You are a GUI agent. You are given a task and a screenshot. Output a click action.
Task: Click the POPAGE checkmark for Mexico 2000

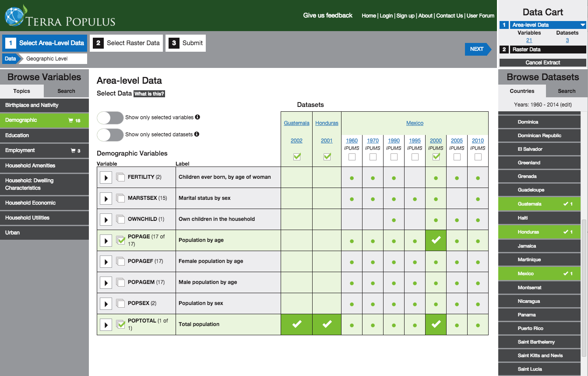(x=436, y=240)
